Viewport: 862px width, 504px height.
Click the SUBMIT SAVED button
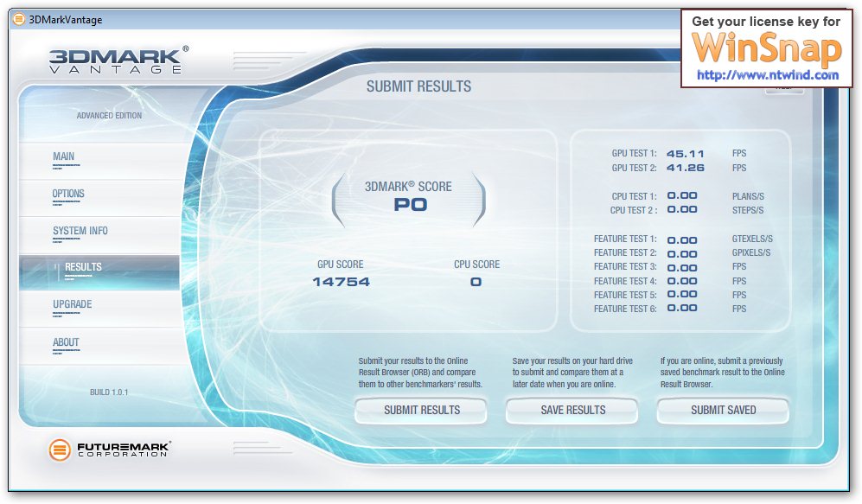[x=723, y=411]
